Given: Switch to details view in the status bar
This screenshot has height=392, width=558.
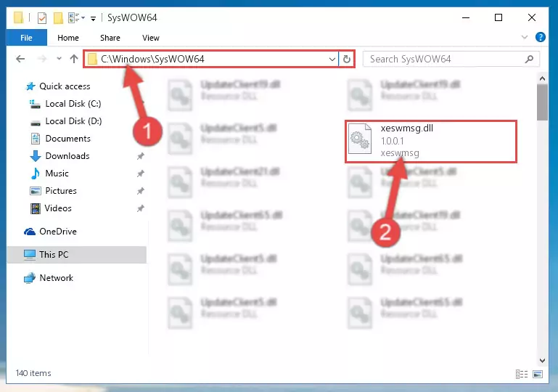Looking at the screenshot, I should pos(521,374).
